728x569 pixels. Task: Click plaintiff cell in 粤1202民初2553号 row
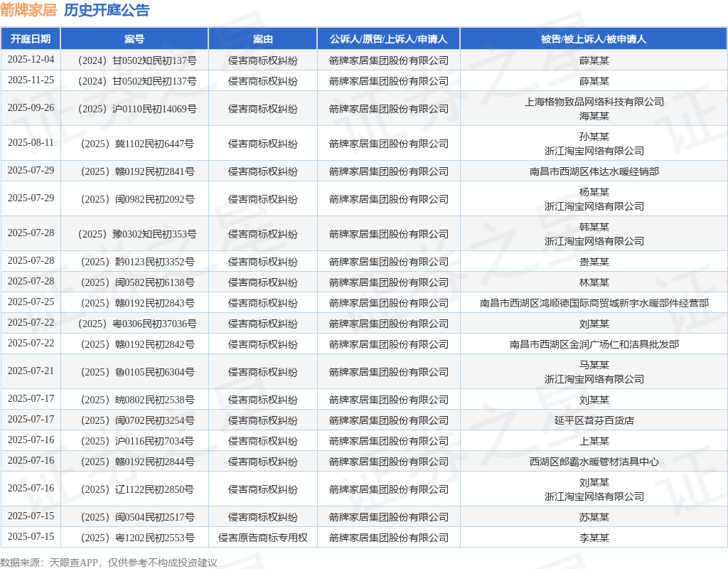[x=389, y=538]
